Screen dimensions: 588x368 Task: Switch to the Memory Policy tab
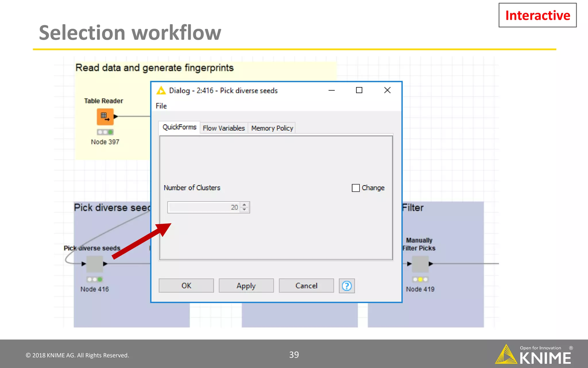pos(272,128)
